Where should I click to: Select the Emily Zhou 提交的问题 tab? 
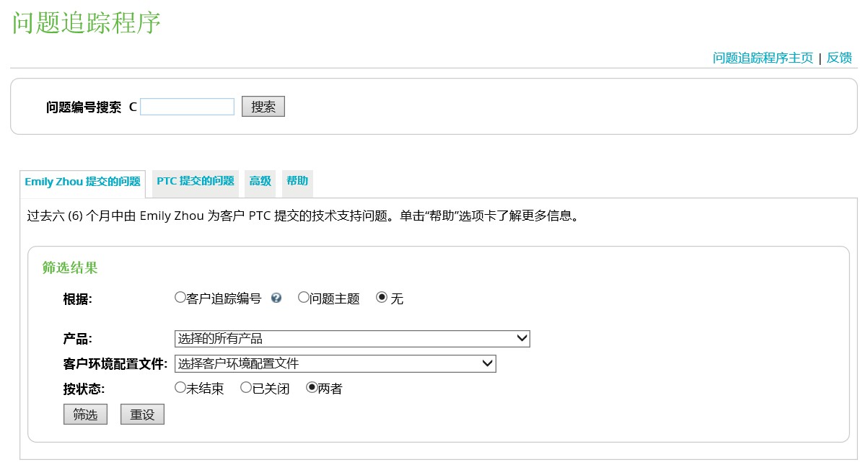point(82,182)
